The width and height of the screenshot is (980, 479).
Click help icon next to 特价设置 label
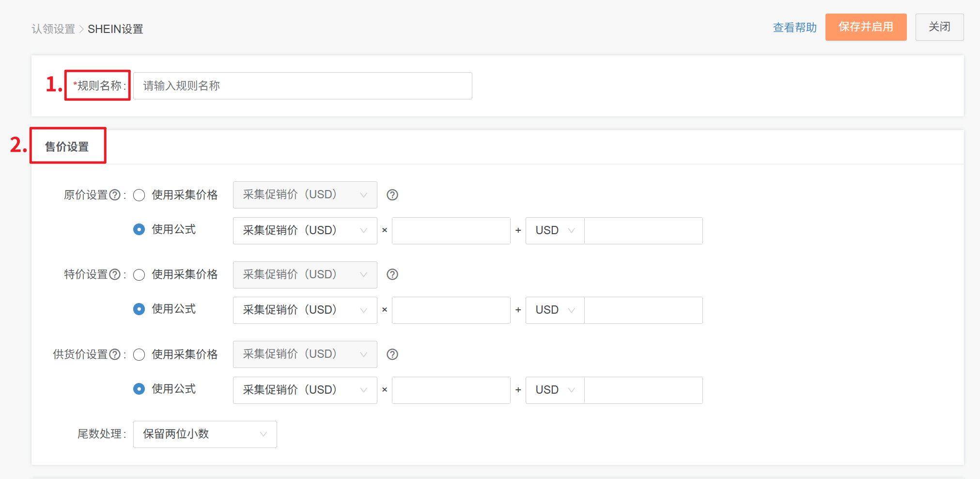115,274
